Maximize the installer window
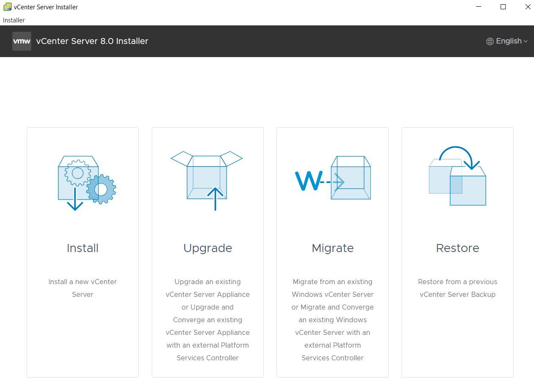This screenshot has height=392, width=534. 503,7
